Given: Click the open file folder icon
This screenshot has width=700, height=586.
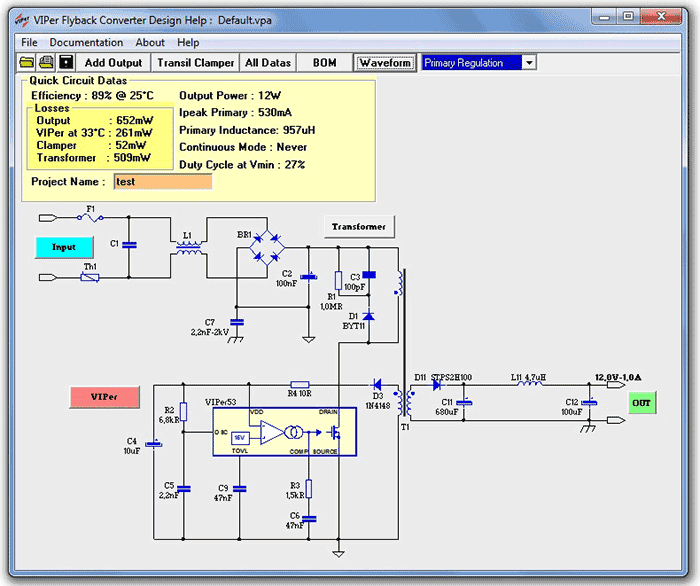Looking at the screenshot, I should (x=28, y=63).
